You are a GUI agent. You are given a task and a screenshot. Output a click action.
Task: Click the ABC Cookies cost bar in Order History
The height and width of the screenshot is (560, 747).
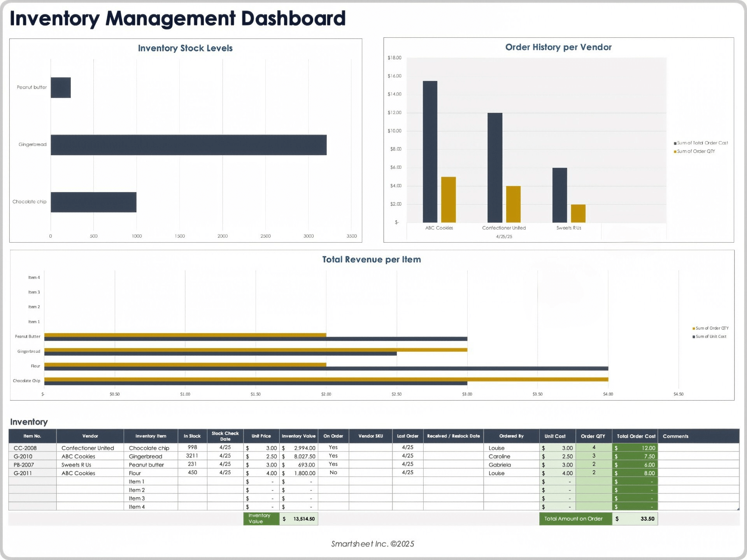430,152
